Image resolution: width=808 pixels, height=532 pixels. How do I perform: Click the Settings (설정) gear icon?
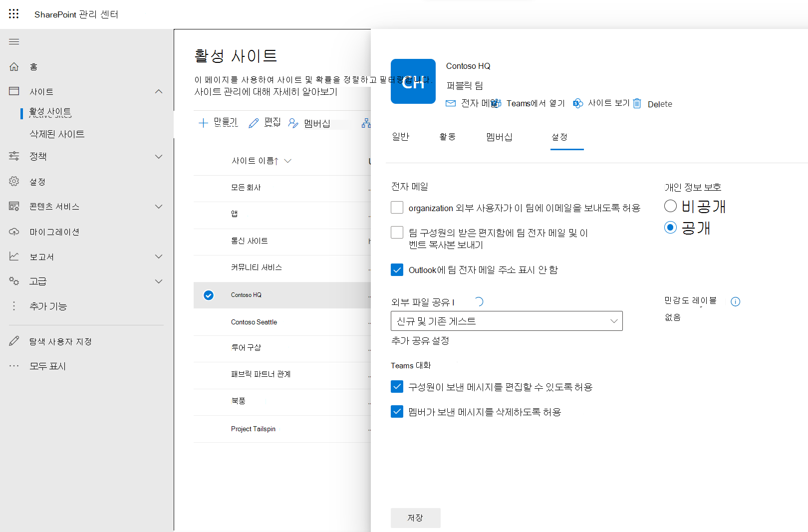coord(14,181)
